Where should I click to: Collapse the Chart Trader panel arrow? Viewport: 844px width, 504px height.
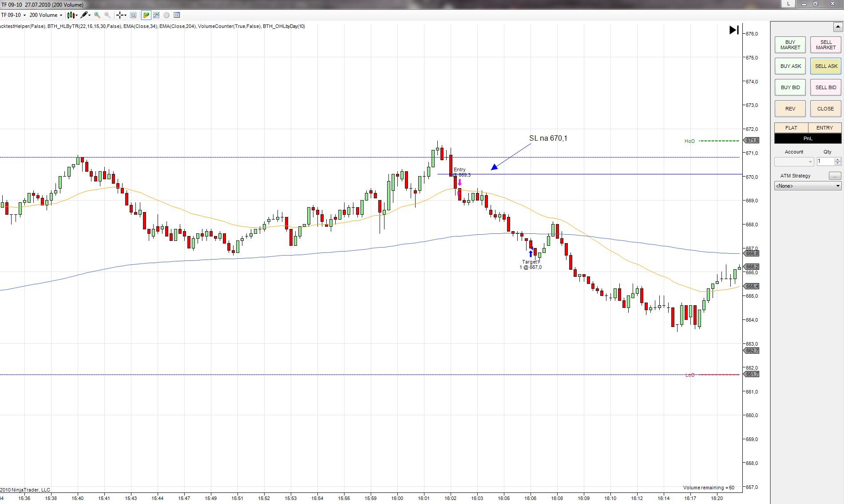[x=838, y=27]
